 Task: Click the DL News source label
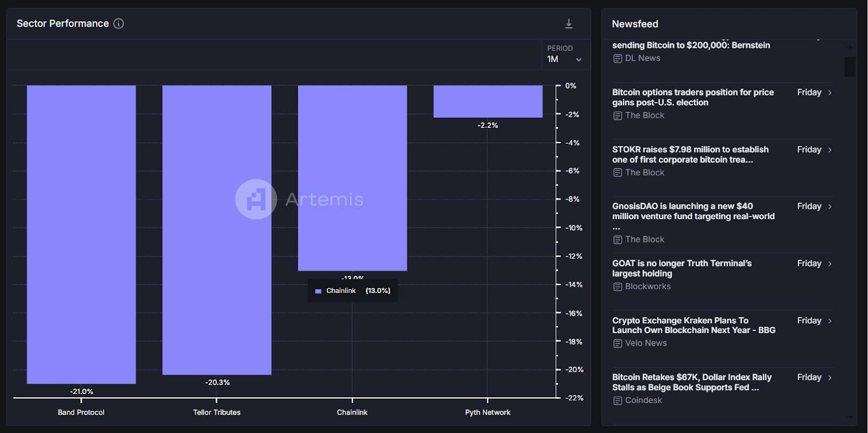[642, 58]
